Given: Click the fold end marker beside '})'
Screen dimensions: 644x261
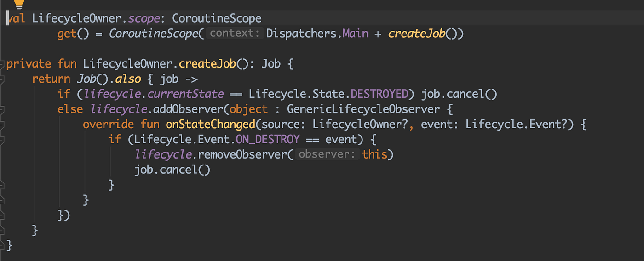Looking at the screenshot, I should (x=2, y=215).
